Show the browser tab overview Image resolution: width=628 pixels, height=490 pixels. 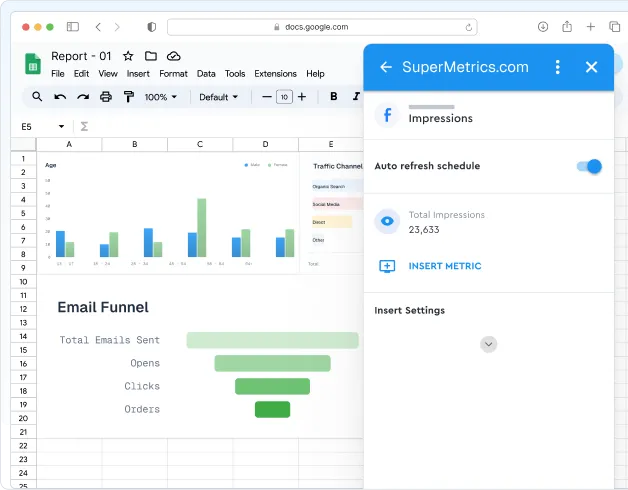615,27
